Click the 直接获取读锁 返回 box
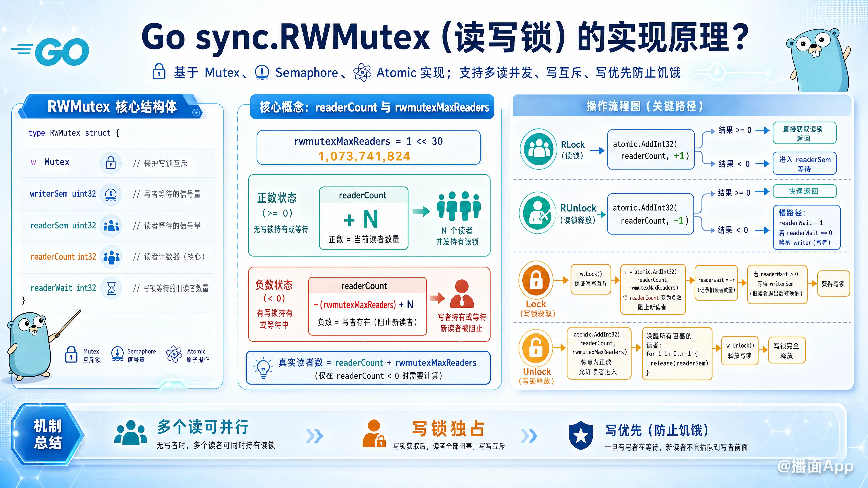The height and width of the screenshot is (488, 868). click(805, 133)
